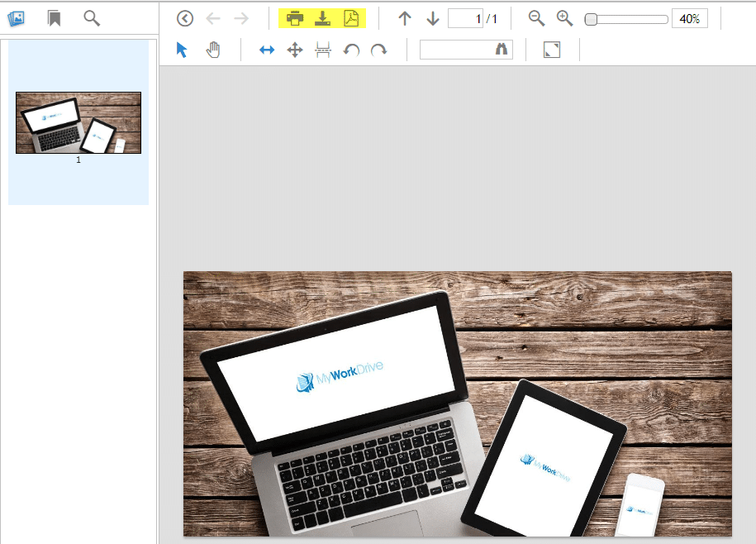Fit the page to width

point(267,50)
